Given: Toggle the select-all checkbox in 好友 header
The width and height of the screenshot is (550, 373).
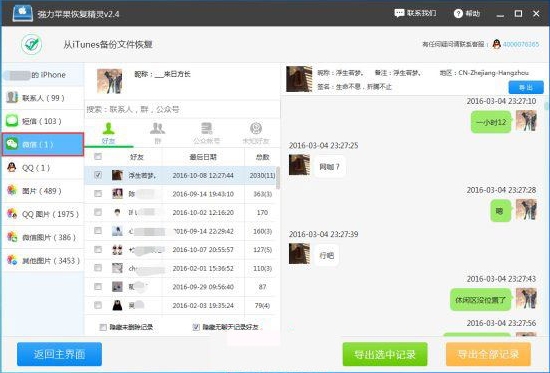Looking at the screenshot, I should 98,156.
